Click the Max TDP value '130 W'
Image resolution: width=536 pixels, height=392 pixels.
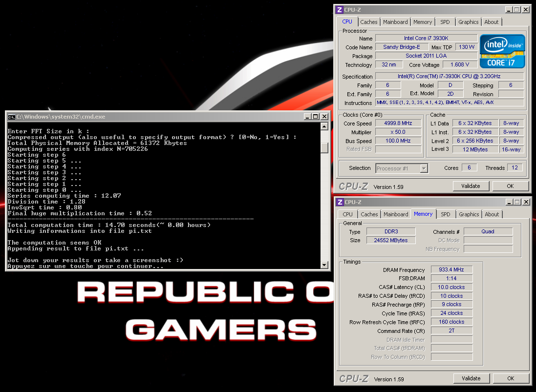pos(466,47)
